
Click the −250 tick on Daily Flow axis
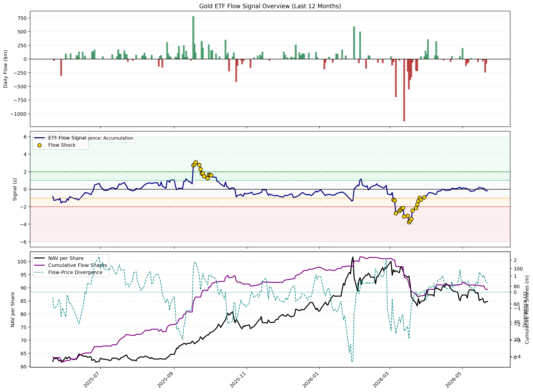[20, 73]
